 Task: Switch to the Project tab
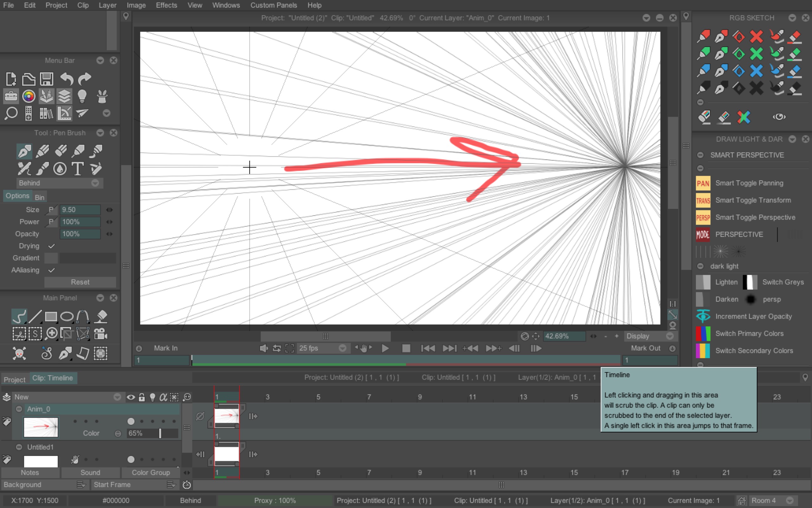tap(14, 379)
